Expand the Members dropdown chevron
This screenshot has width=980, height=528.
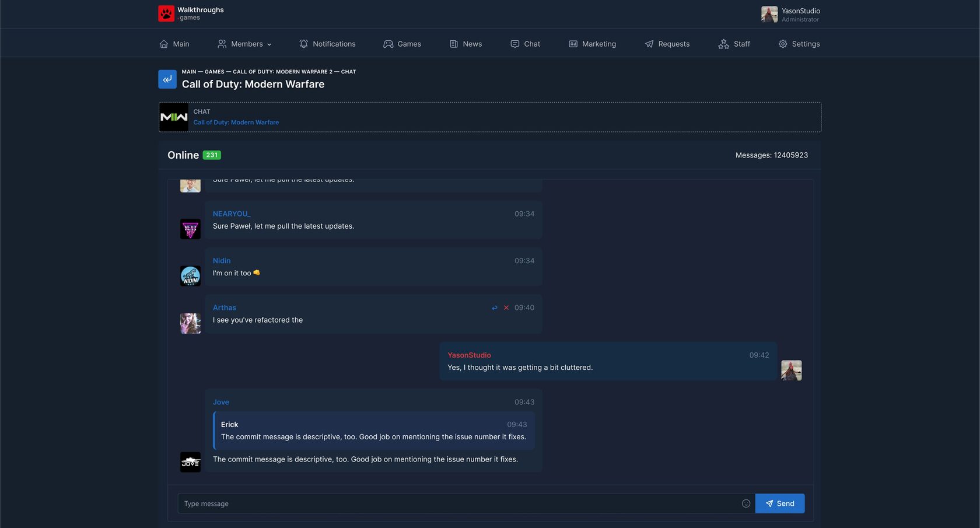[269, 44]
